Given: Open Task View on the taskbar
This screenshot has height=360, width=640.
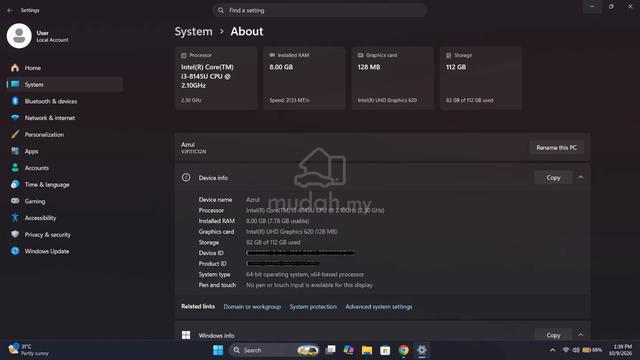Looking at the screenshot, I should [x=330, y=350].
